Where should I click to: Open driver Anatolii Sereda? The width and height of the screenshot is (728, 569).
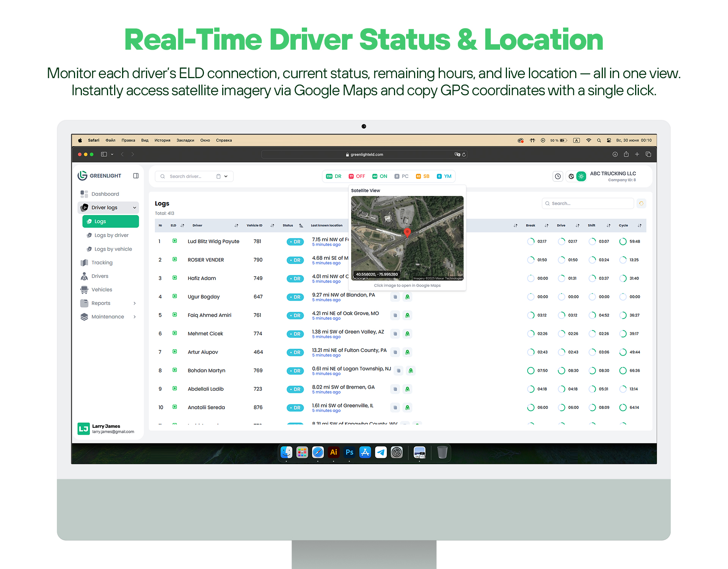coord(206,407)
